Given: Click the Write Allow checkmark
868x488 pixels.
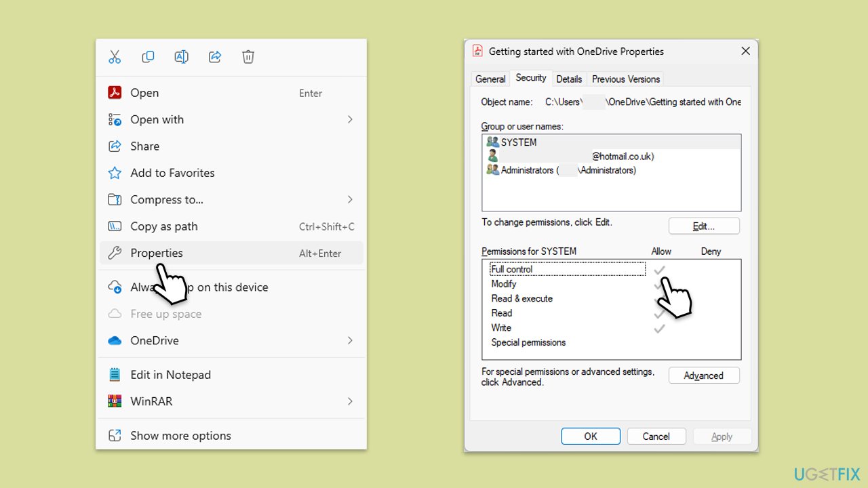Looking at the screenshot, I should 659,328.
